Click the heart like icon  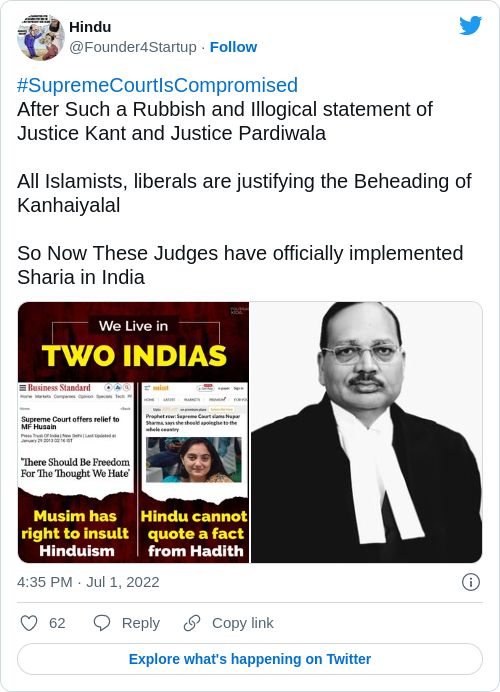29,623
